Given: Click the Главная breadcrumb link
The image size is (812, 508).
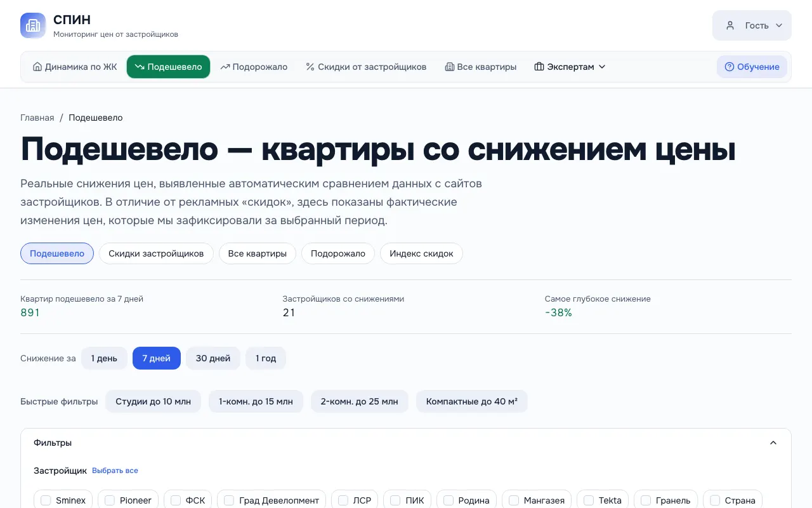Looking at the screenshot, I should (x=37, y=117).
